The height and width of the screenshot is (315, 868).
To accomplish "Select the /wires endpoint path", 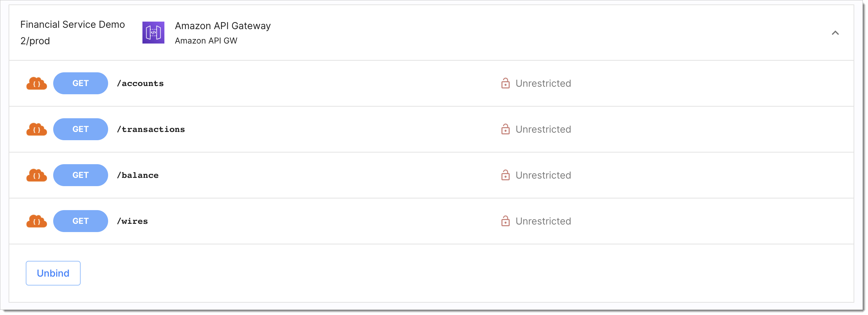I will (x=132, y=221).
